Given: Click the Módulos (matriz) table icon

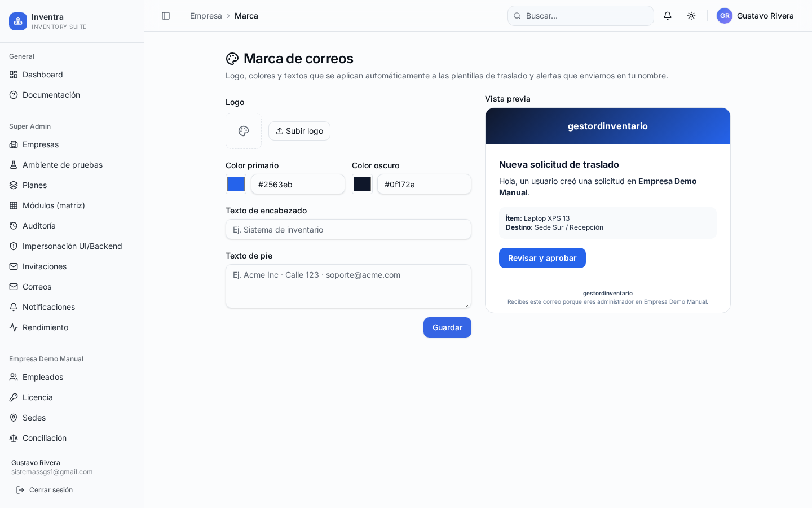Looking at the screenshot, I should (14, 205).
